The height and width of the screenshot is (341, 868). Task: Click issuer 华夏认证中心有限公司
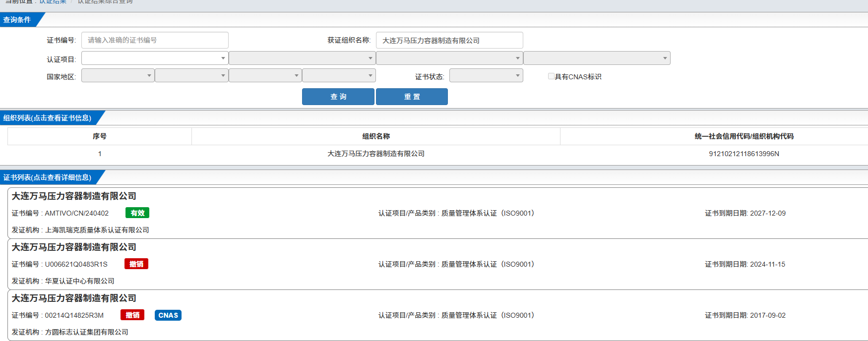coord(80,281)
